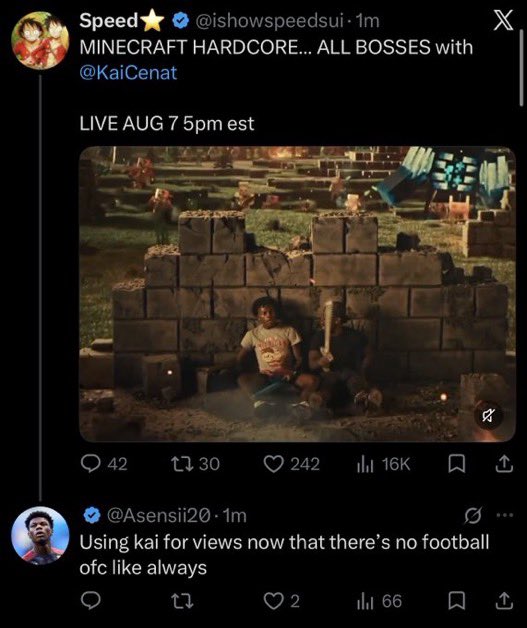Open Speed's profile avatar

coord(40,40)
